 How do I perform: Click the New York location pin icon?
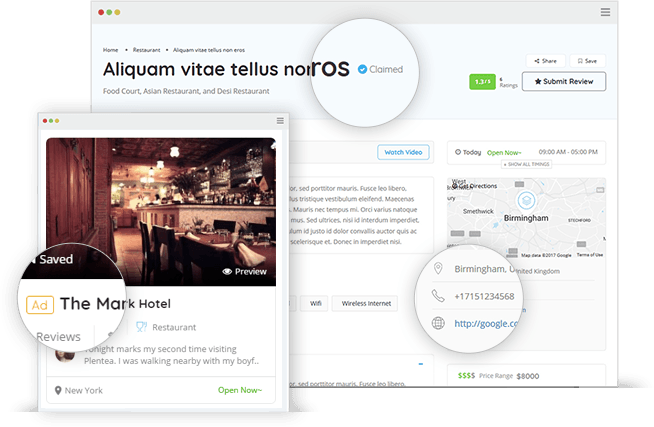point(58,390)
